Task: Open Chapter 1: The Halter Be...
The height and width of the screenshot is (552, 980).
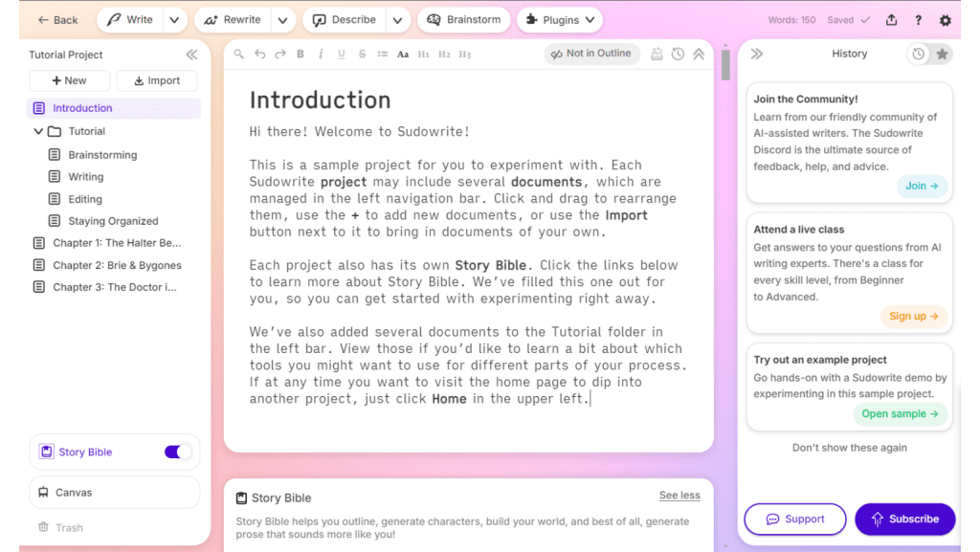Action: 117,243
